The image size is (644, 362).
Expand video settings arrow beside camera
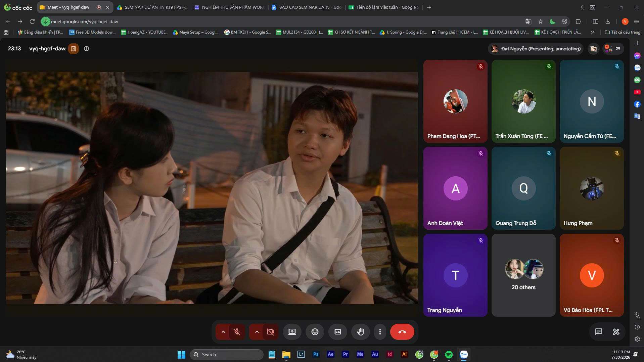pyautogui.click(x=257, y=332)
